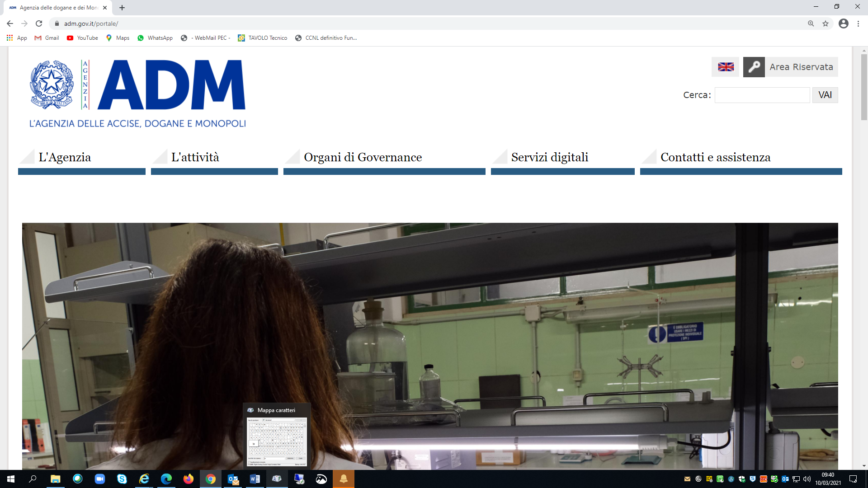
Task: Open the Chrome profile avatar icon
Action: [843, 23]
